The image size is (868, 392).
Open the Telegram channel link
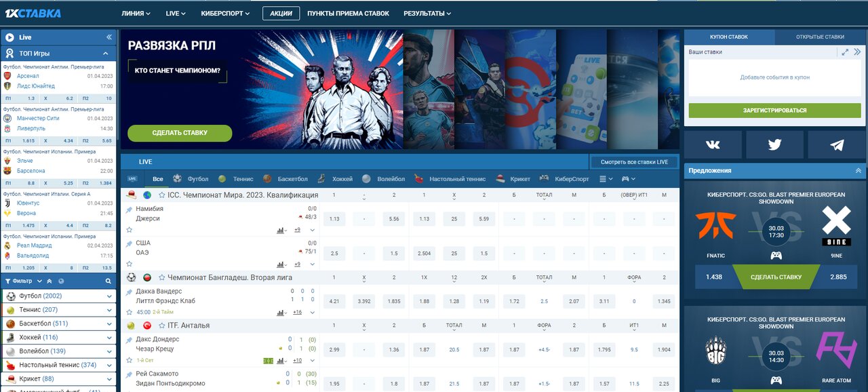837,144
